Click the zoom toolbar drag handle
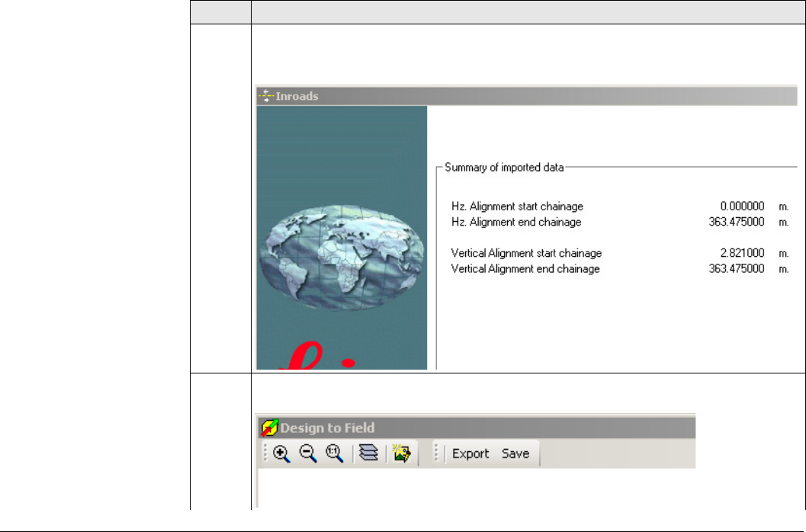The width and height of the screenshot is (806, 532). (266, 453)
